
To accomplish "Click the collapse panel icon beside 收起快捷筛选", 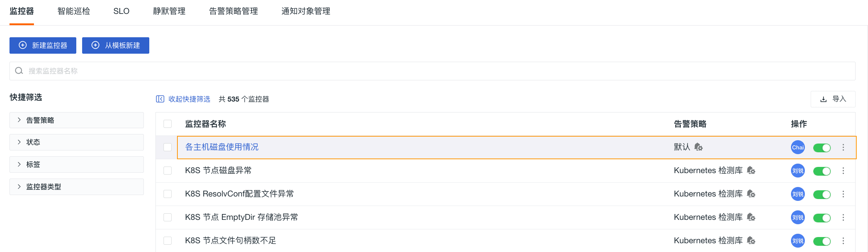I will [x=160, y=99].
